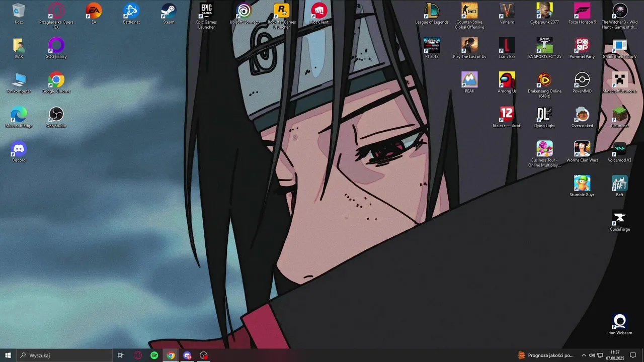Select the Voicemod V3 shortcut
Viewport: 644px width, 362px height.
[x=620, y=152]
